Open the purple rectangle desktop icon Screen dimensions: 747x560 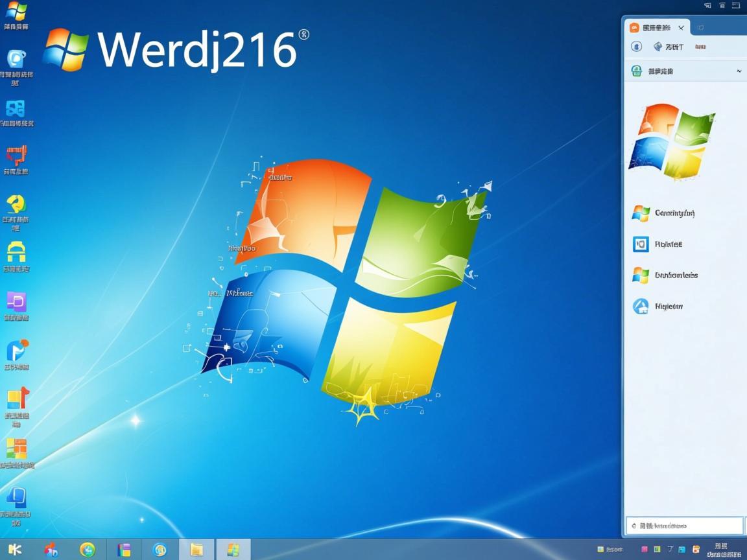(16, 301)
